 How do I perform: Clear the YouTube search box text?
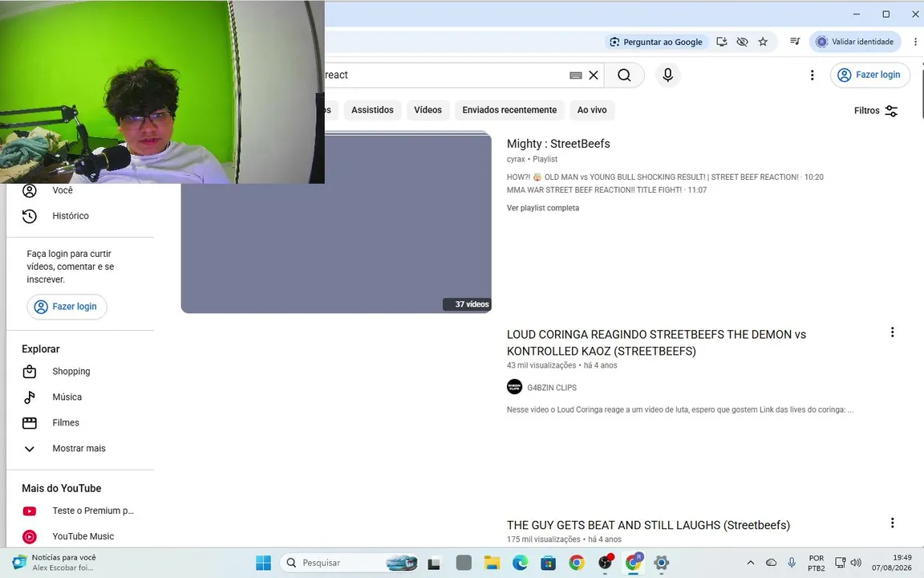pyautogui.click(x=594, y=75)
